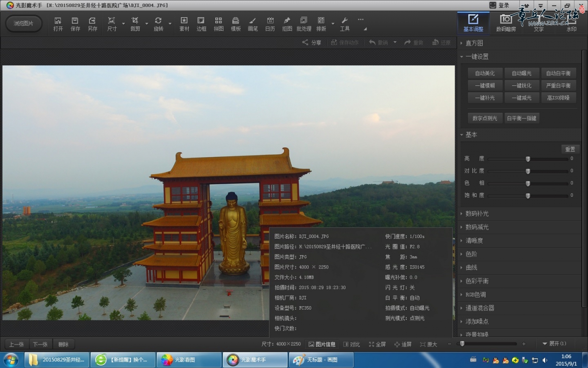Viewport: 588px width, 368px height.
Task: Click the 亮度 brightness slider handle
Action: tap(528, 159)
